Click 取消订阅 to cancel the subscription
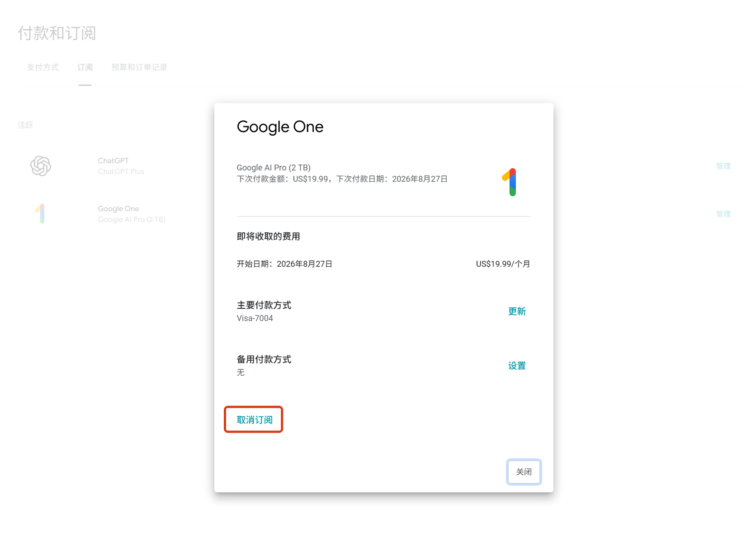The width and height of the screenshot is (756, 538). click(x=255, y=420)
